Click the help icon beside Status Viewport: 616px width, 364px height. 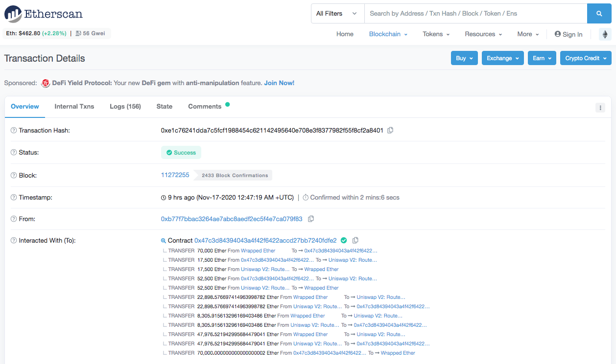14,153
